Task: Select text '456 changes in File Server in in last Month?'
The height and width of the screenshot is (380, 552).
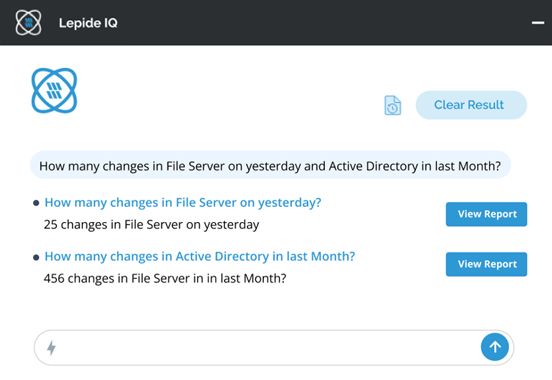Action: point(165,279)
